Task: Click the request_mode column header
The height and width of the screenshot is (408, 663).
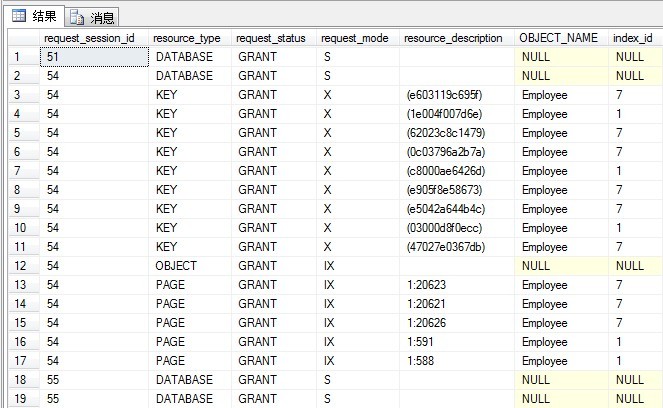Action: coord(354,38)
